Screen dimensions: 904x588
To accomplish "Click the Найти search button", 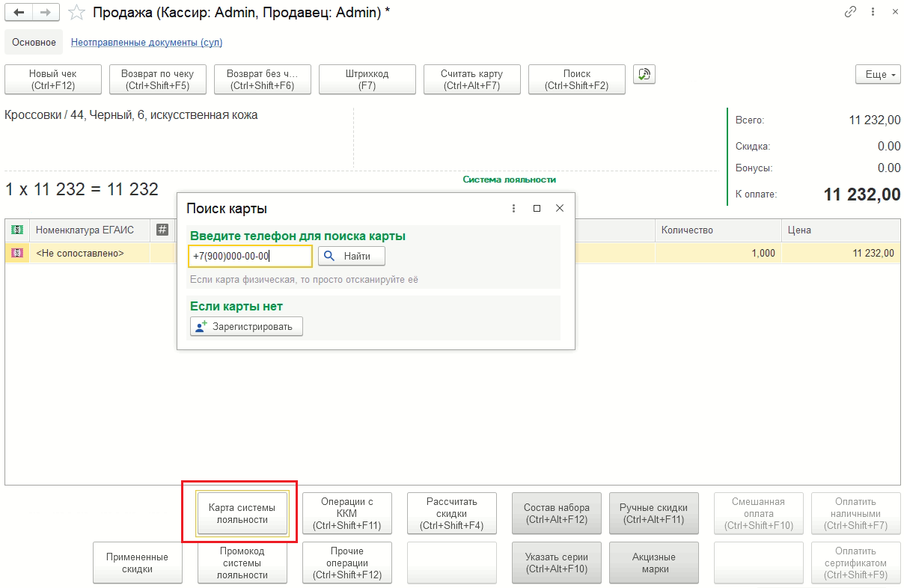I will [x=351, y=257].
